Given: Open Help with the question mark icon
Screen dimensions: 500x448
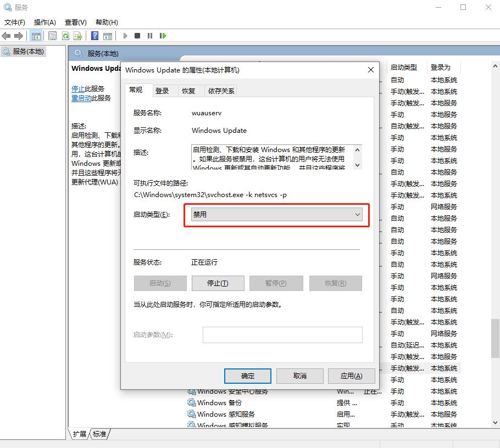Looking at the screenshot, I should 95,36.
